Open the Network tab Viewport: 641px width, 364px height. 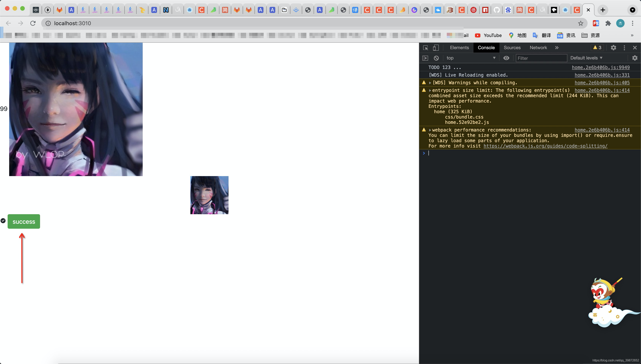pyautogui.click(x=538, y=48)
